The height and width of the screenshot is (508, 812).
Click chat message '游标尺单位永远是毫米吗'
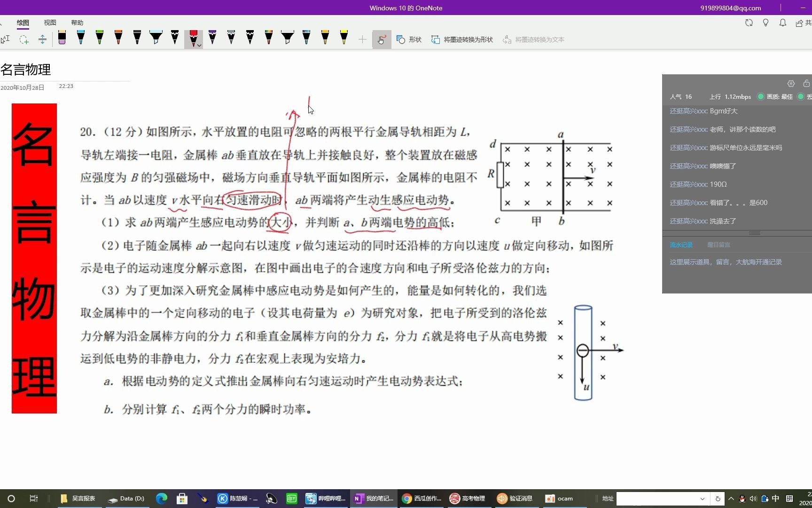[726, 148]
